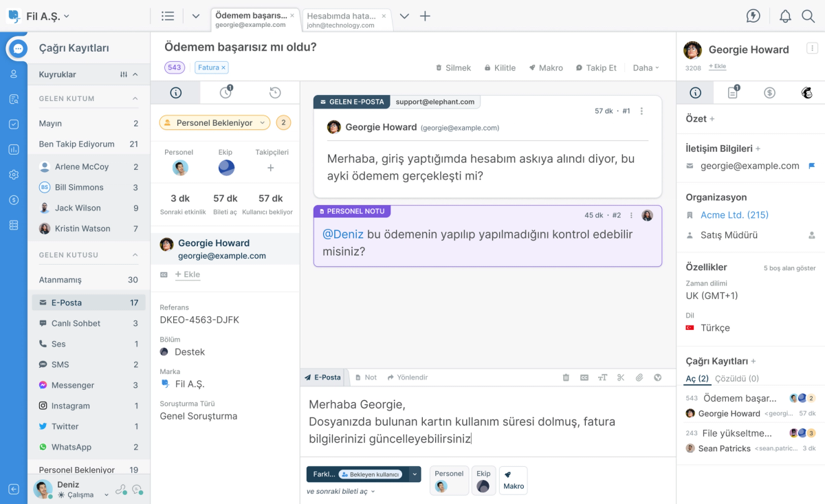Screen dimensions: 825x504
Task: Open customer billing dollar tab
Action: (769, 93)
